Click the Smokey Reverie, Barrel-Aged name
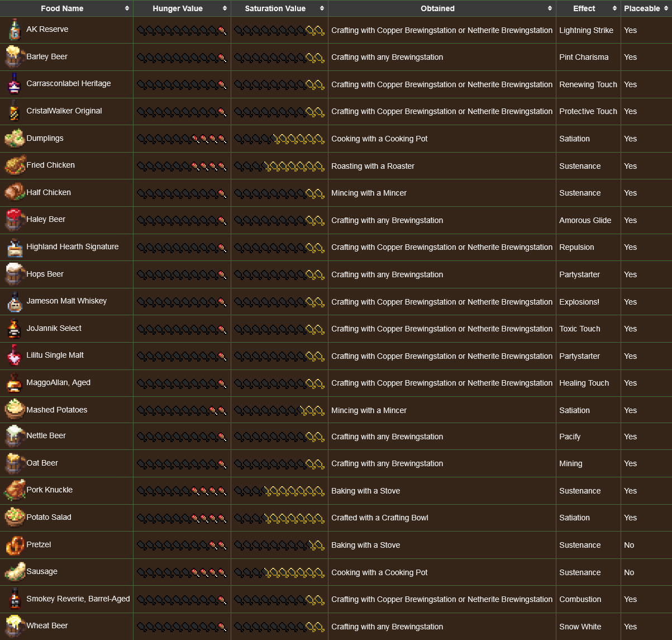The image size is (672, 640). (78, 599)
